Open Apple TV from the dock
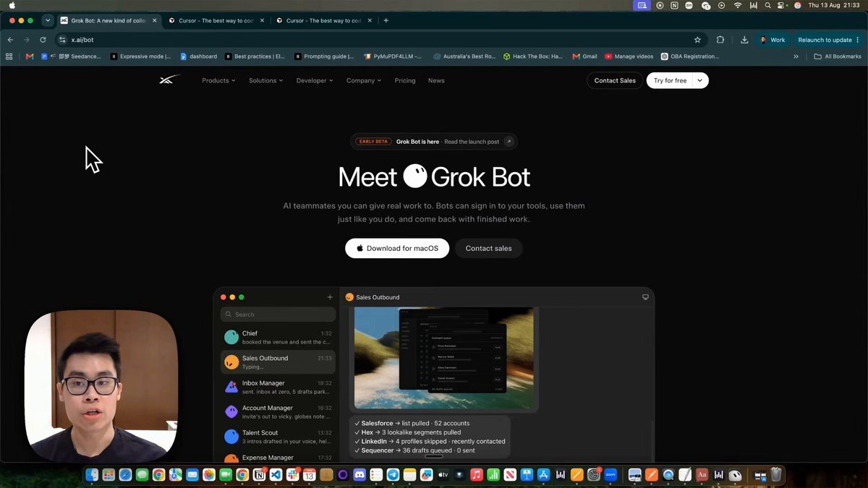The image size is (868, 488). (443, 475)
